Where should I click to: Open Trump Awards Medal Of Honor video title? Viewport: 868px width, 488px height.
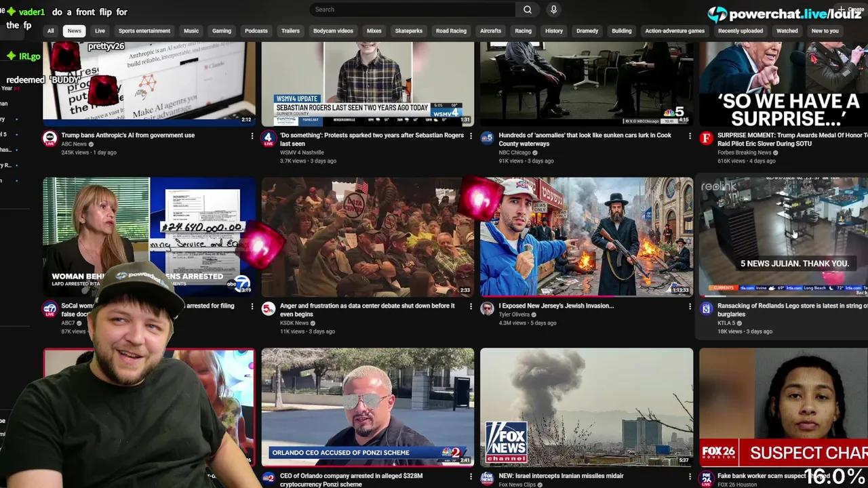point(792,140)
